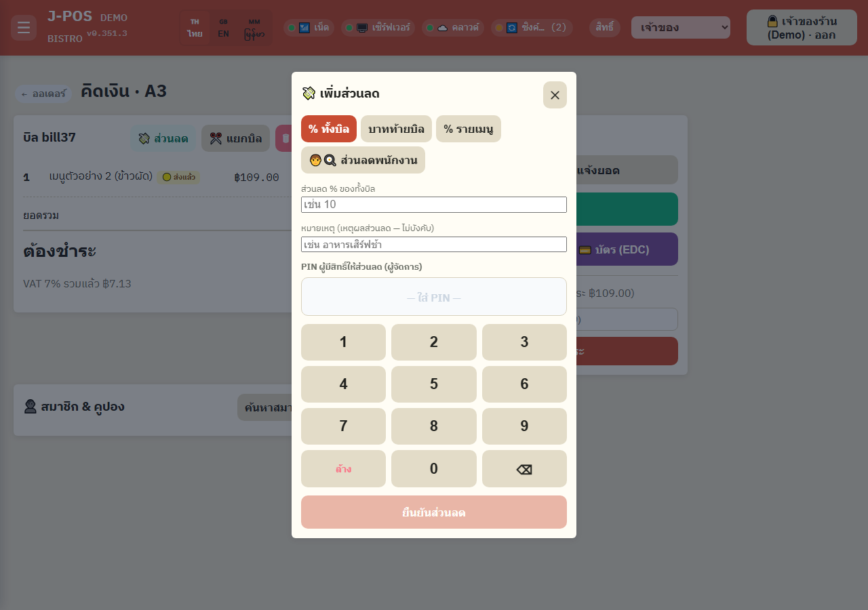Clear the PIN with ล้าง button
The width and height of the screenshot is (868, 610).
click(343, 469)
